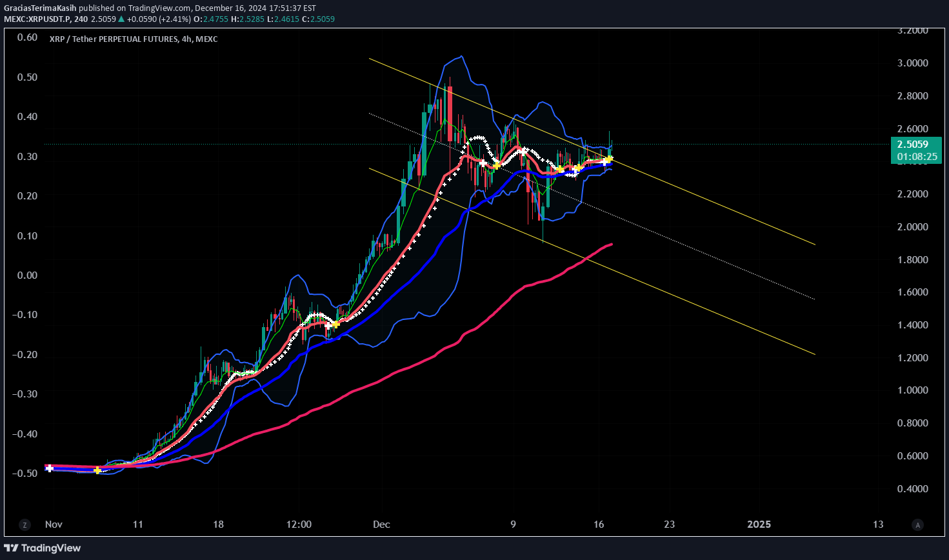Click the Dec label on the time axis
Viewport: 949px width, 560px height.
[x=381, y=525]
